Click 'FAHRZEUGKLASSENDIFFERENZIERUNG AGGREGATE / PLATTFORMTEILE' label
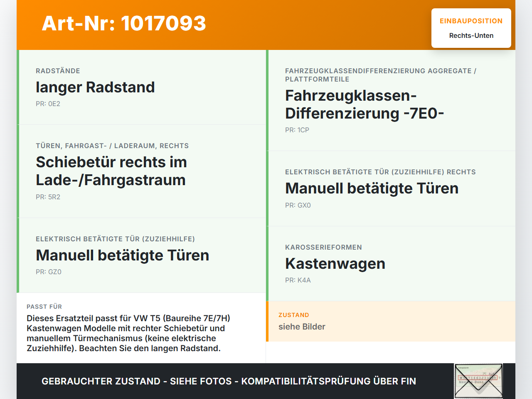 coord(381,75)
